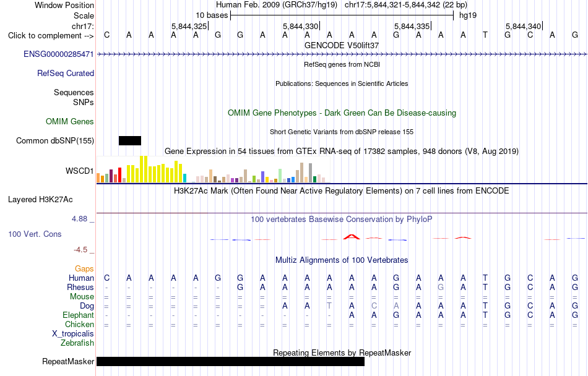Click the ENSG00000285471 gene label

[59, 54]
